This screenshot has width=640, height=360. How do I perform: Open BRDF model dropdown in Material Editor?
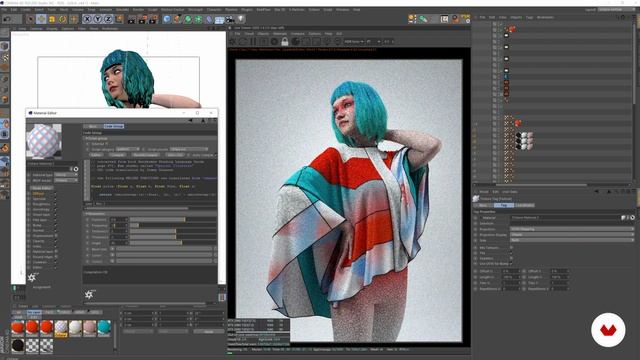click(66, 180)
